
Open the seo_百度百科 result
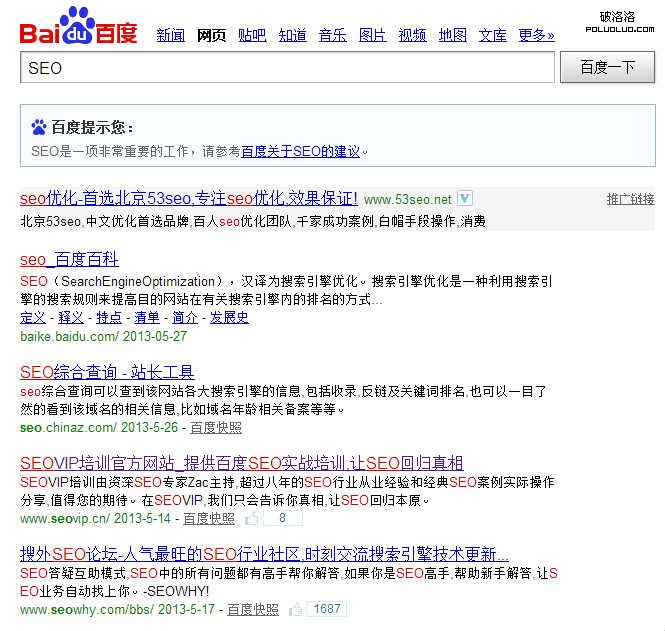coord(69,259)
